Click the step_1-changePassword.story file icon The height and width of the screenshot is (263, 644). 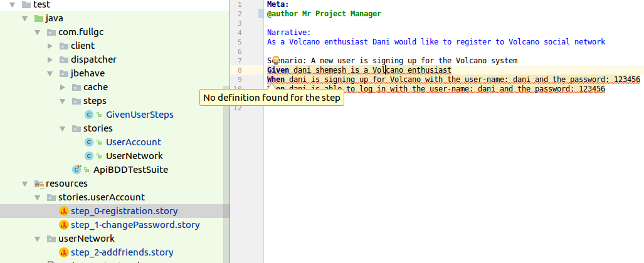pyautogui.click(x=63, y=225)
